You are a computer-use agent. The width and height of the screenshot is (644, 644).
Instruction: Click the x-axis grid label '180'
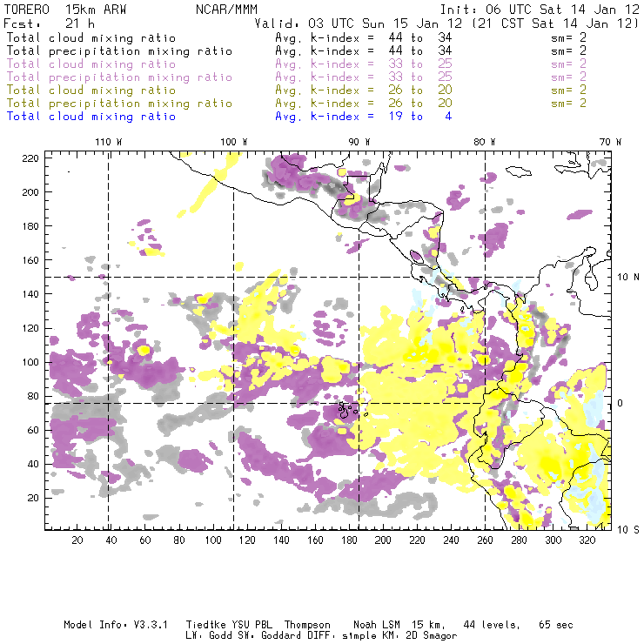[x=349, y=540]
